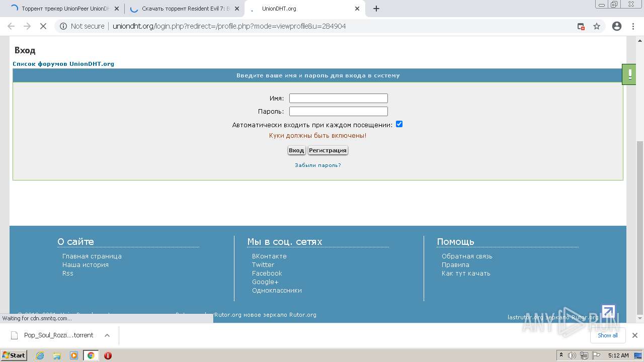This screenshot has width=644, height=362.
Task: Click the green exclamation side button
Action: click(629, 74)
